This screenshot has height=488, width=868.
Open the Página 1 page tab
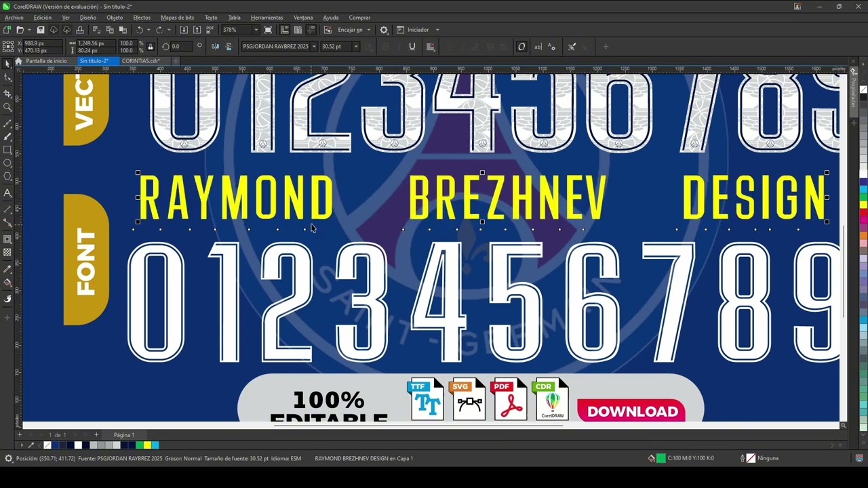point(124,435)
